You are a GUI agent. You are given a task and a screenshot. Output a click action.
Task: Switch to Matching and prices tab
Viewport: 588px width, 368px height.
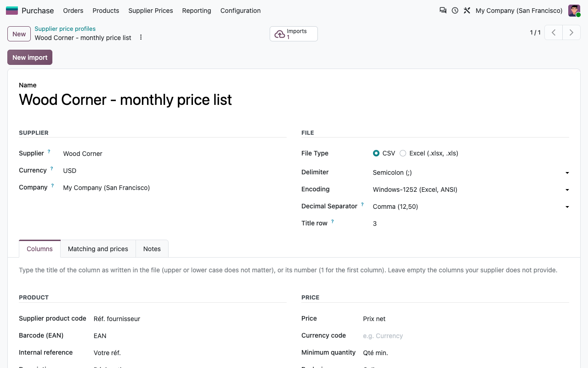[98, 249]
